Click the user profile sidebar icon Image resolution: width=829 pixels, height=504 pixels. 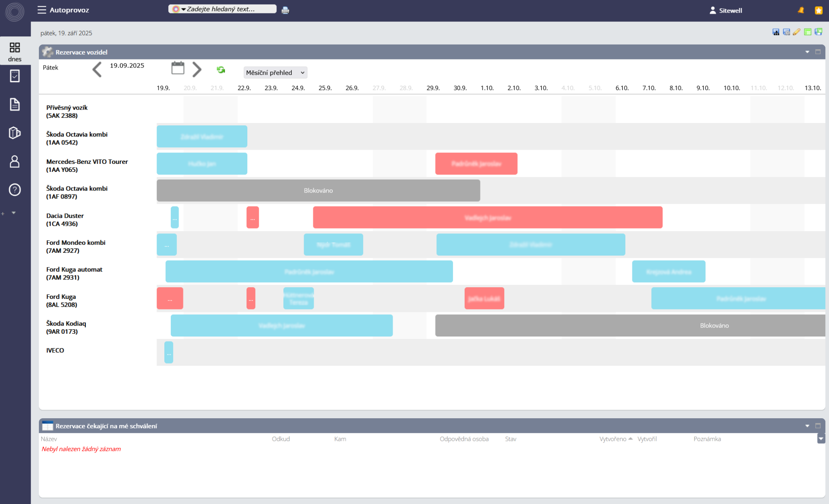[15, 161]
